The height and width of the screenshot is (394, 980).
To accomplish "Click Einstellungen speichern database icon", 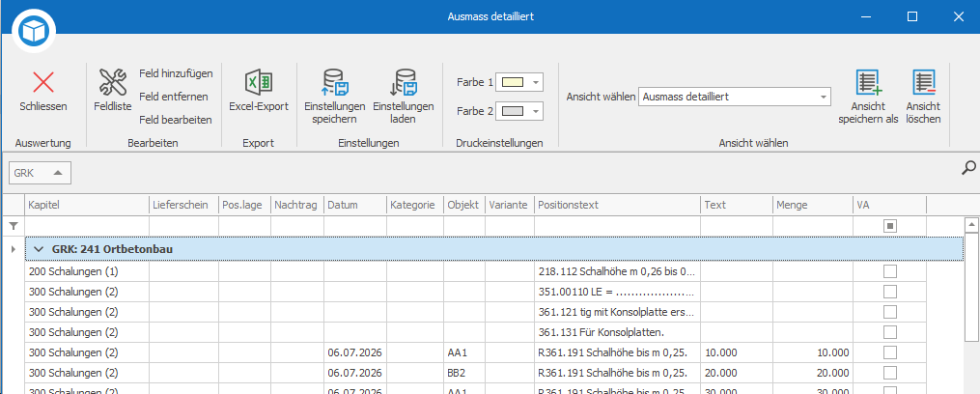I will [334, 82].
